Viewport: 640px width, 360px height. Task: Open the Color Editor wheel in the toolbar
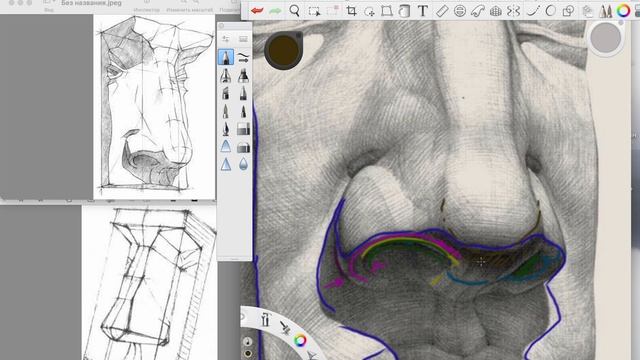(623, 11)
